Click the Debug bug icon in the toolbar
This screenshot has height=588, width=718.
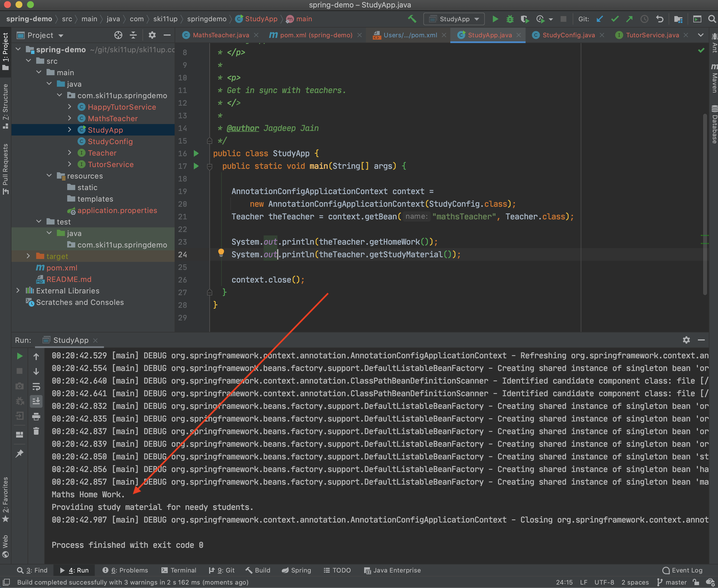click(509, 19)
